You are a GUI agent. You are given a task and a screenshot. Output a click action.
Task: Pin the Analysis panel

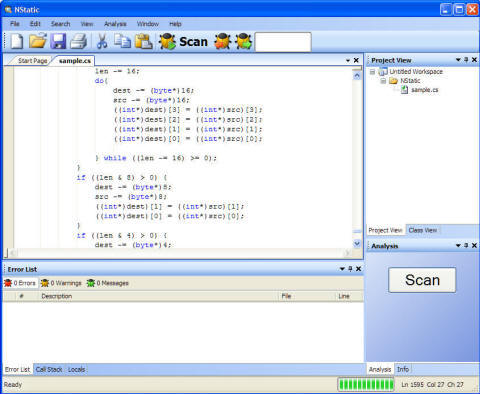tap(466, 245)
